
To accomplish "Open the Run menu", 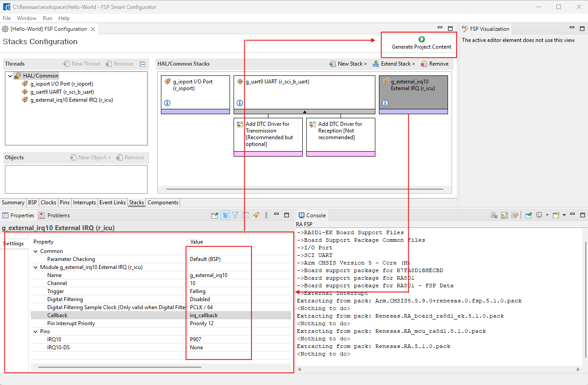I will pos(47,18).
